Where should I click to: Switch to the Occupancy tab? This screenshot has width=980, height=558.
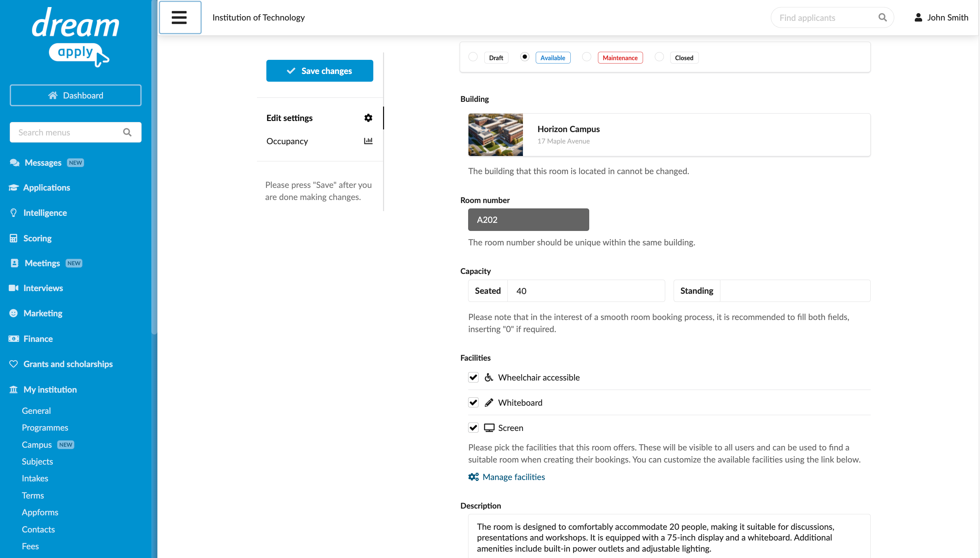pyautogui.click(x=320, y=142)
